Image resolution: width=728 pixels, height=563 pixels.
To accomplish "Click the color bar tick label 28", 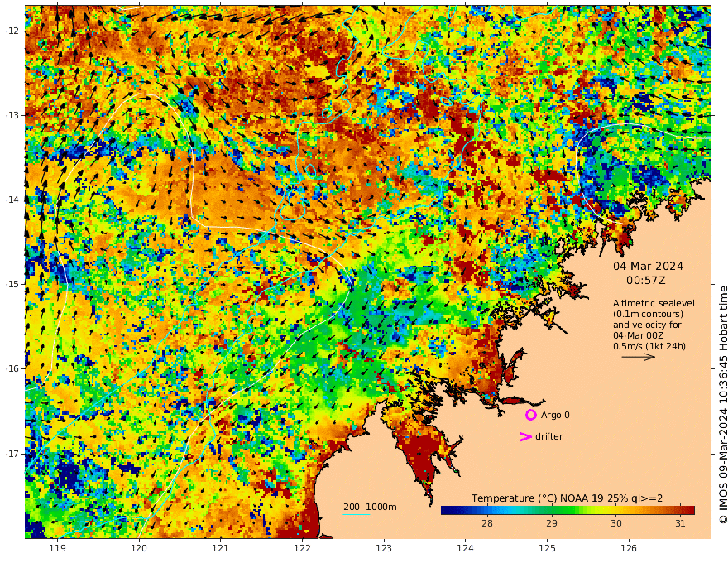I will [x=487, y=523].
